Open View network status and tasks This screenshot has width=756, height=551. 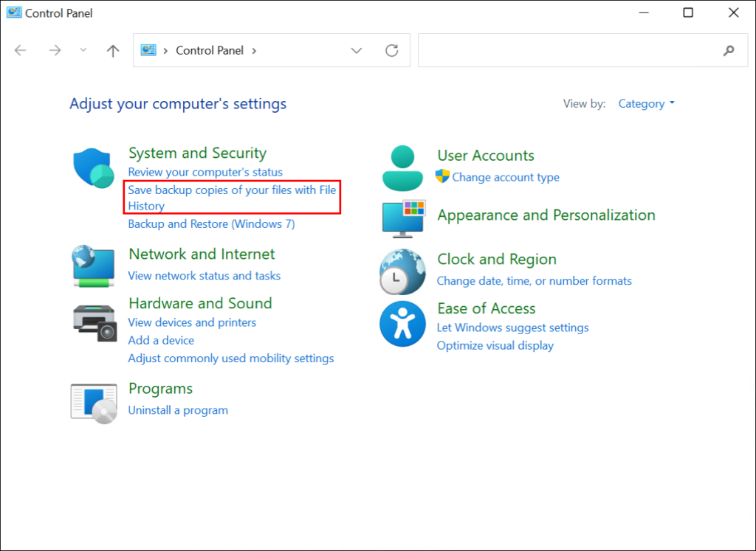click(204, 276)
